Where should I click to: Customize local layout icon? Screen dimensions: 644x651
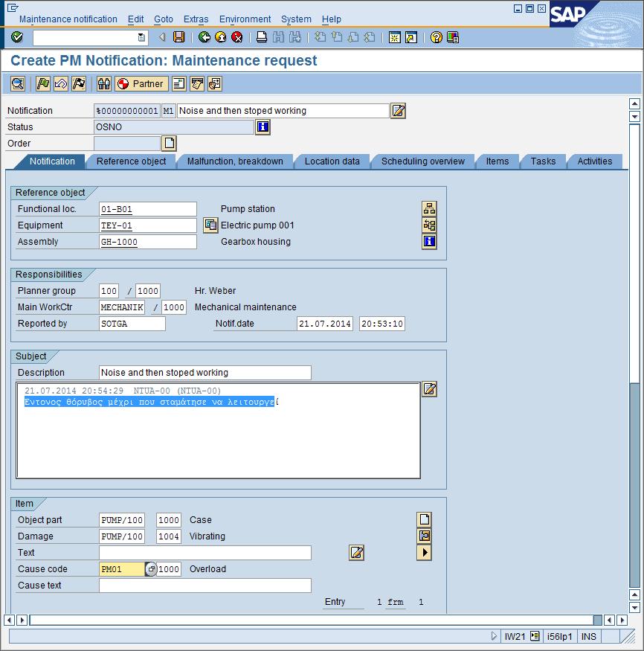453,37
